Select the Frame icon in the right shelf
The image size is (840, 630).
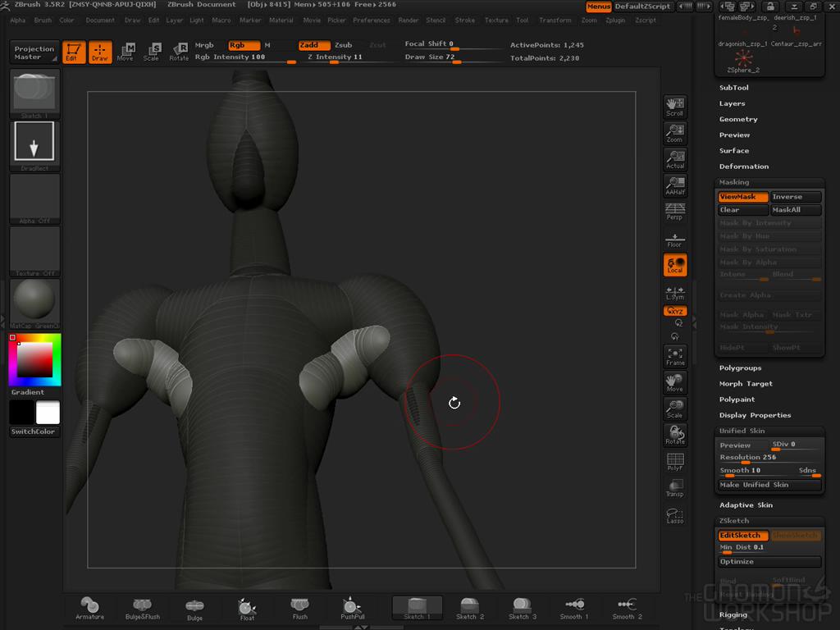click(674, 354)
